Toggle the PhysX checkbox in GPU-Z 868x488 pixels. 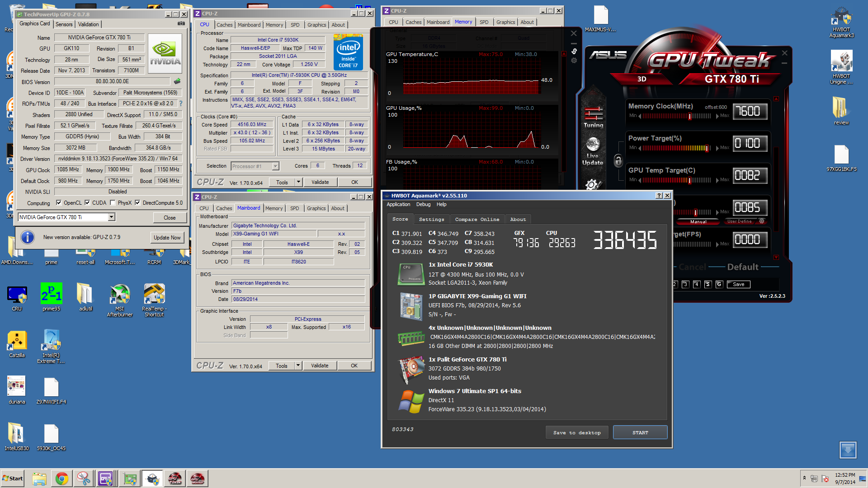point(113,203)
